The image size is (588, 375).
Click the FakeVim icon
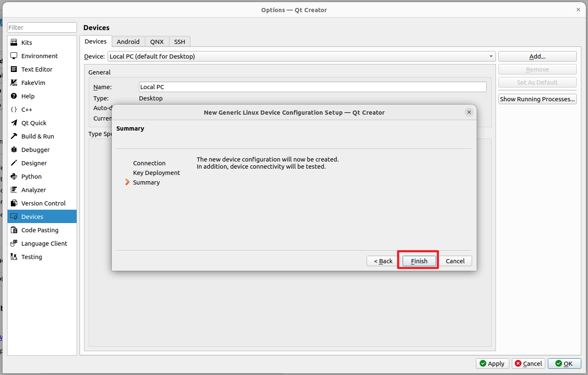[x=14, y=82]
